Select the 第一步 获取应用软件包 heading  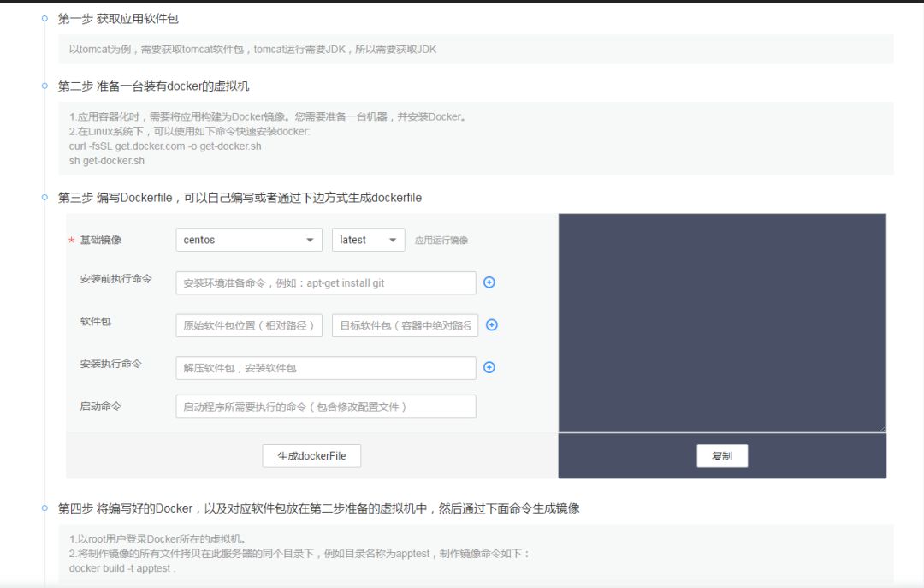tap(118, 19)
